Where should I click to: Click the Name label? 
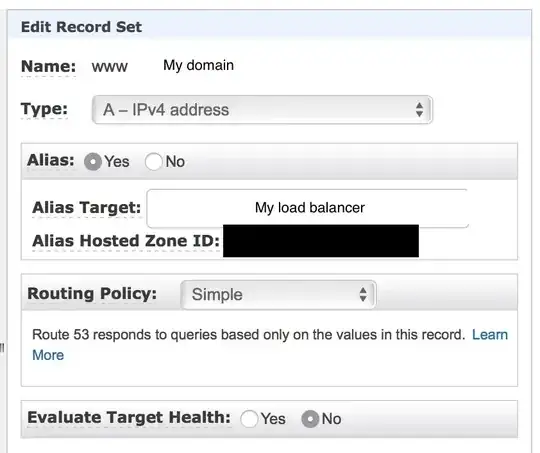(49, 66)
